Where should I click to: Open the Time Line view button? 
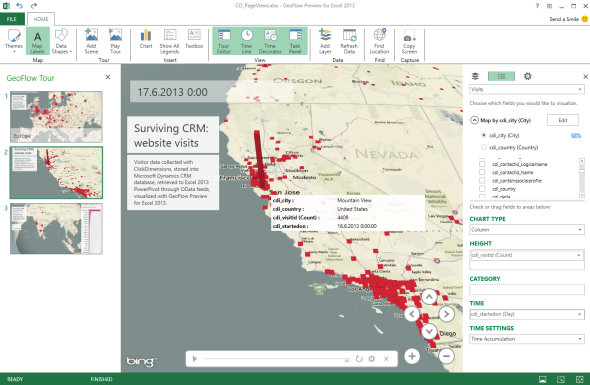(246, 41)
